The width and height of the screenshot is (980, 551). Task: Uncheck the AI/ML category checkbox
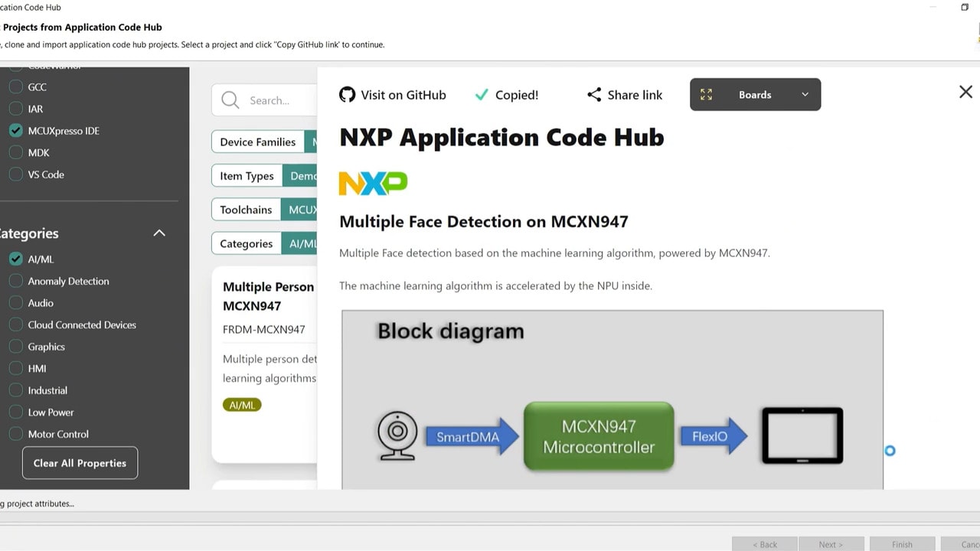(16, 259)
